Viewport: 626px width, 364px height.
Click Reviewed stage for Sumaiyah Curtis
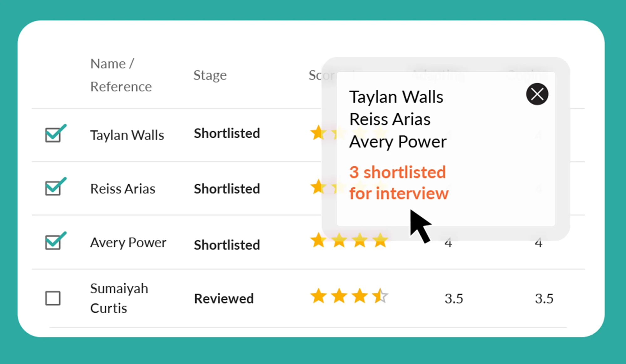coord(224,299)
